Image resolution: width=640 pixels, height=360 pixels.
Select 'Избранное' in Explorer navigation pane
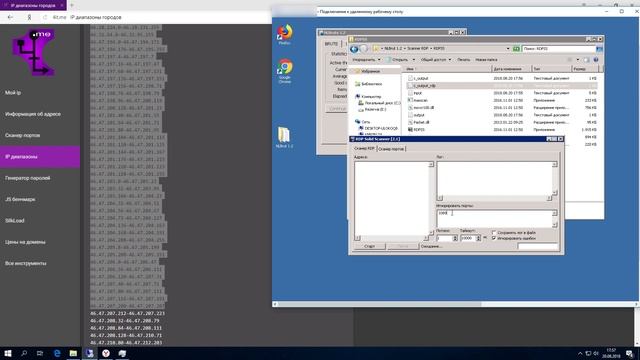click(x=371, y=71)
